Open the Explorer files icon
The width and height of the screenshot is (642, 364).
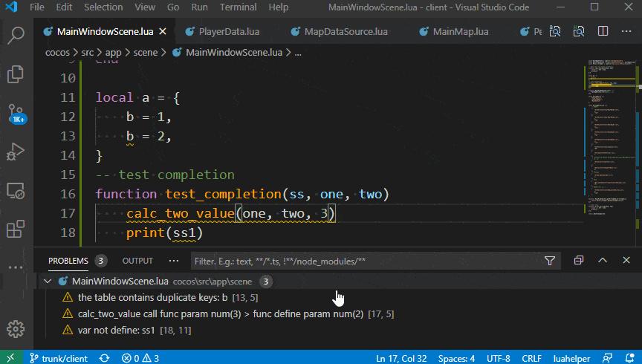(16, 74)
